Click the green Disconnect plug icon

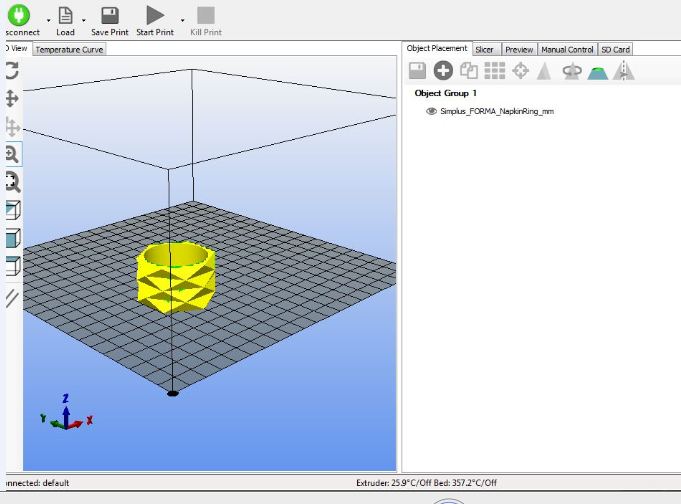19,15
